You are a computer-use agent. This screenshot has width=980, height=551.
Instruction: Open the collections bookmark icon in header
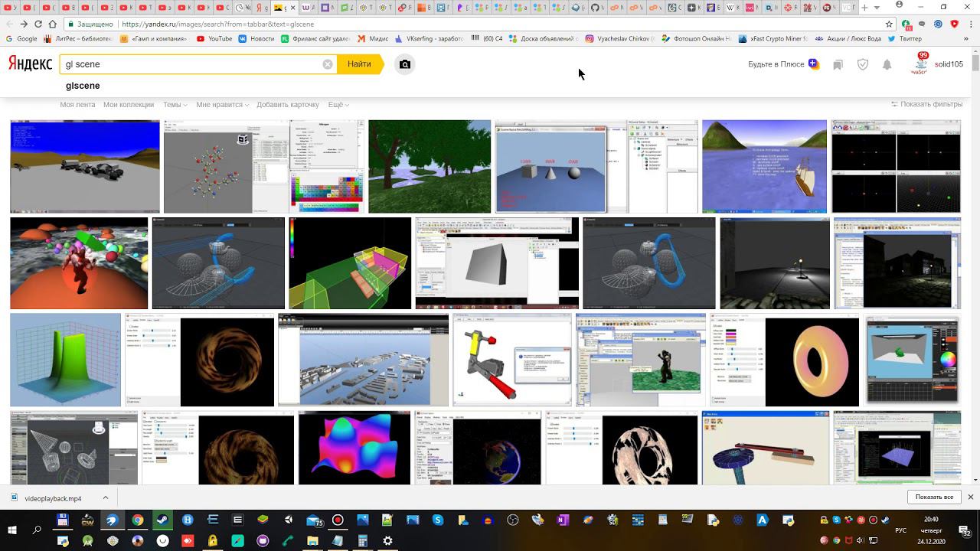pyautogui.click(x=838, y=65)
